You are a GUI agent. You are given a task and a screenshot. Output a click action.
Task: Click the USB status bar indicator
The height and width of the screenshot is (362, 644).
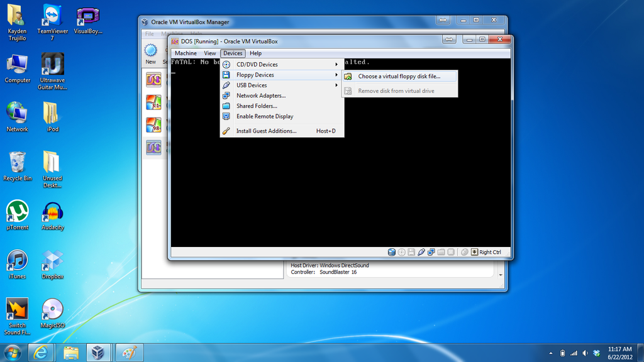(421, 252)
